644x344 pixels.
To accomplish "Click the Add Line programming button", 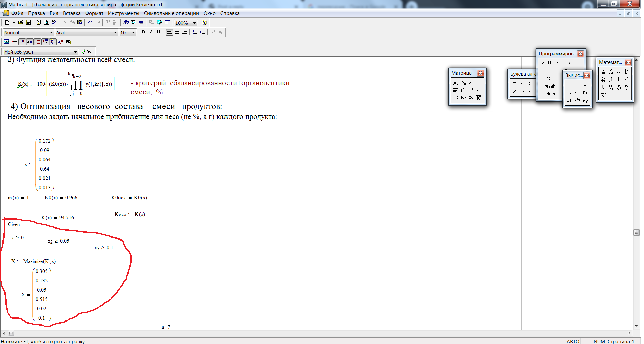I will [550, 63].
